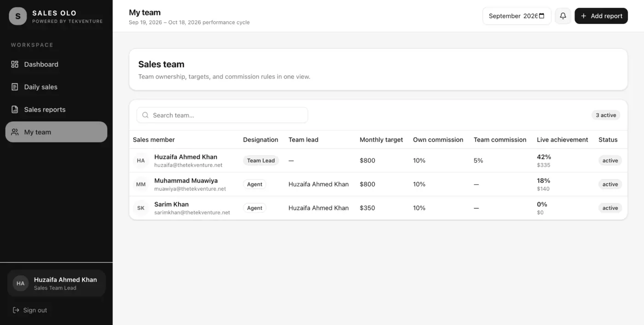
Task: Click 18% live achievement value
Action: pyautogui.click(x=543, y=180)
